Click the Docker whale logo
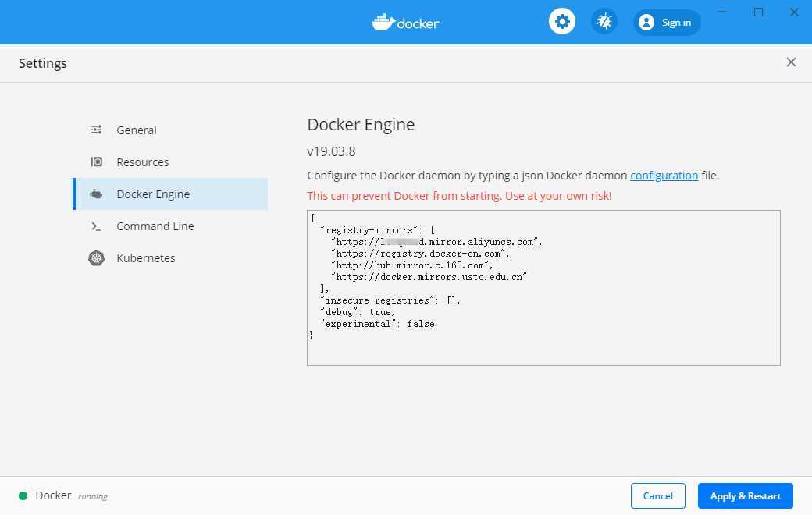 click(x=383, y=23)
